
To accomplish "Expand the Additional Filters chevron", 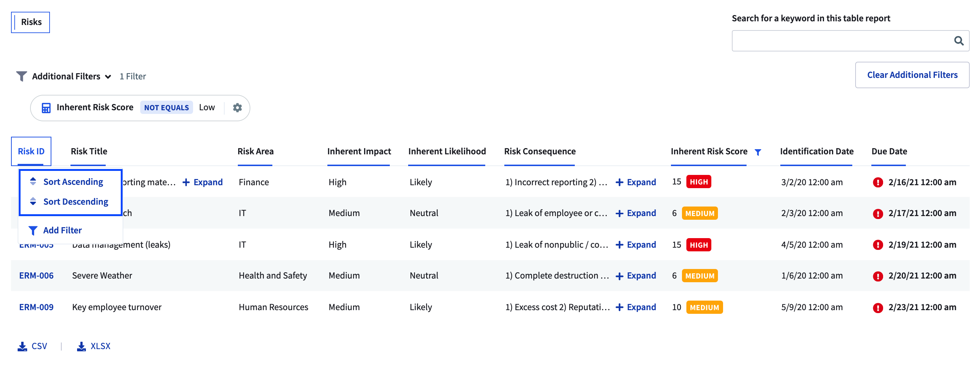I will pyautogui.click(x=108, y=76).
